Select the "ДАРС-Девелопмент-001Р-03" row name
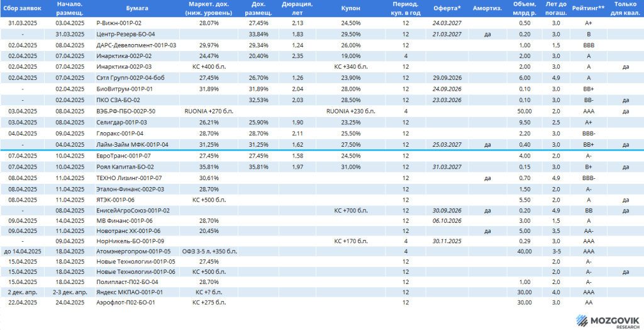Image resolution: width=644 pixels, height=330 pixels. 136,45
